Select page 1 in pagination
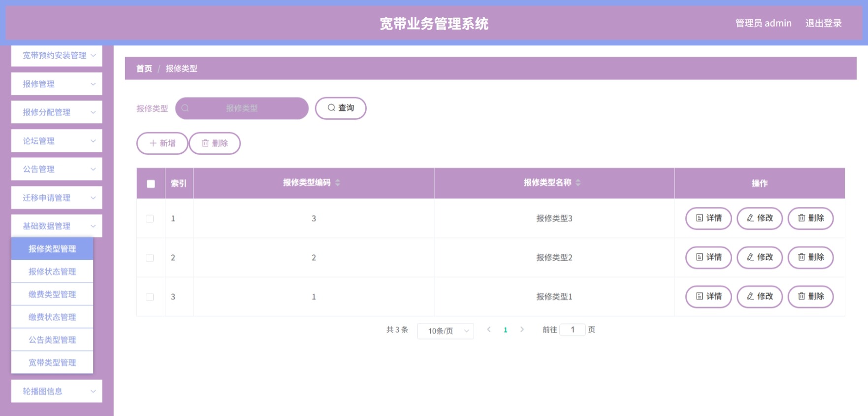 click(x=505, y=330)
